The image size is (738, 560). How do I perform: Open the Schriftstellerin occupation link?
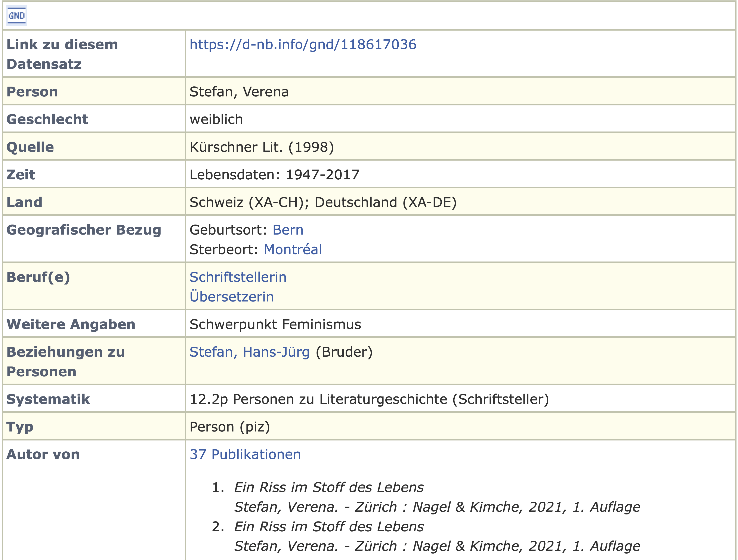click(x=238, y=277)
